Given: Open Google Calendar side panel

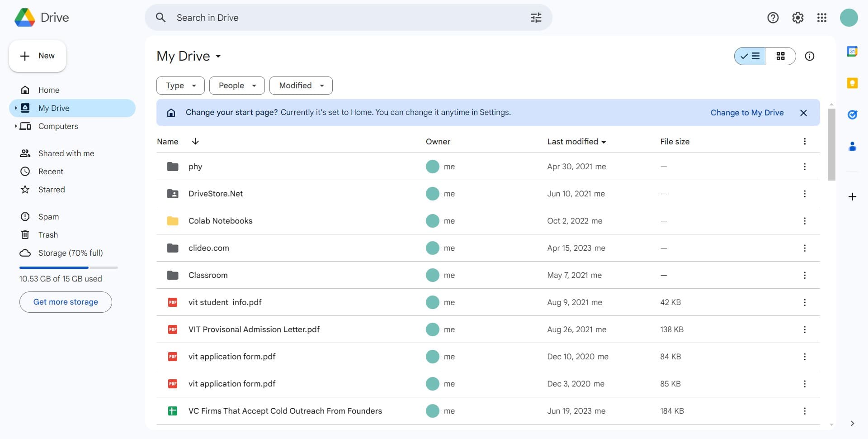Looking at the screenshot, I should pyautogui.click(x=852, y=52).
